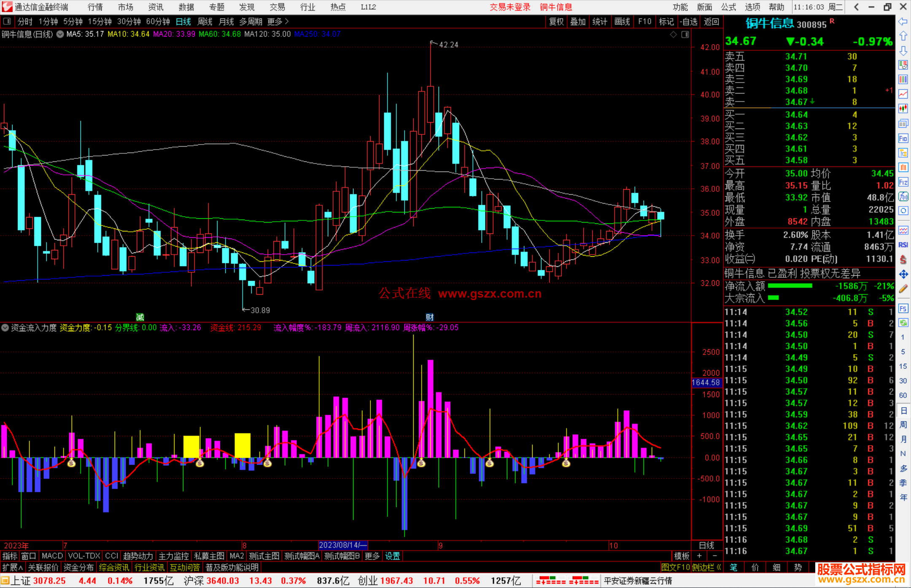This screenshot has width=911, height=588.
Task: Select the pencil drawing tool icon
Action: [x=903, y=289]
